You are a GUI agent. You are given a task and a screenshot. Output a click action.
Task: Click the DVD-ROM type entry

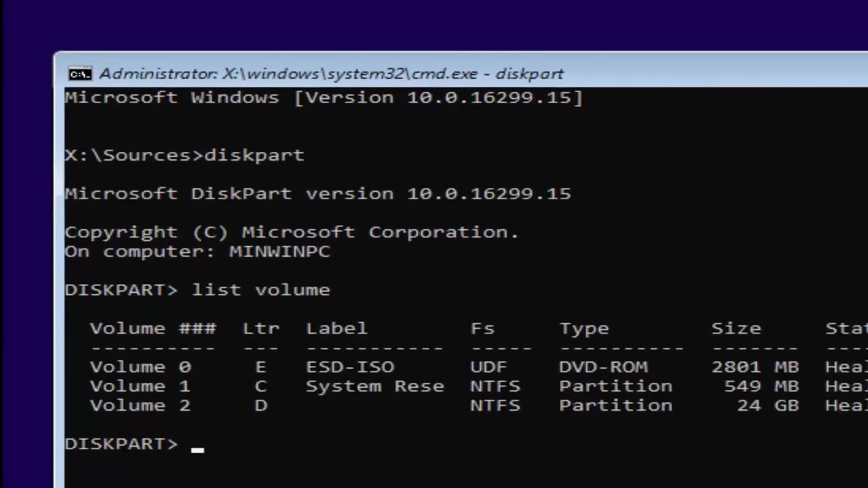pos(604,367)
